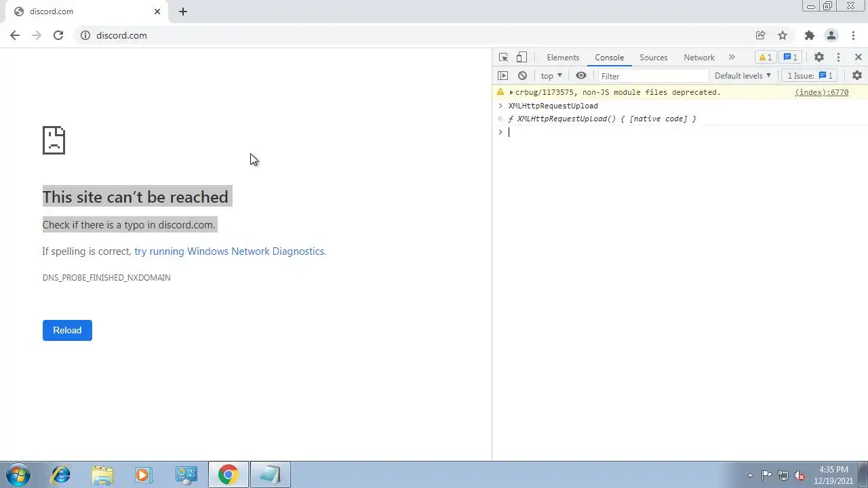Go forward to next page
Image resolution: width=868 pixels, height=488 pixels.
pyautogui.click(x=37, y=35)
